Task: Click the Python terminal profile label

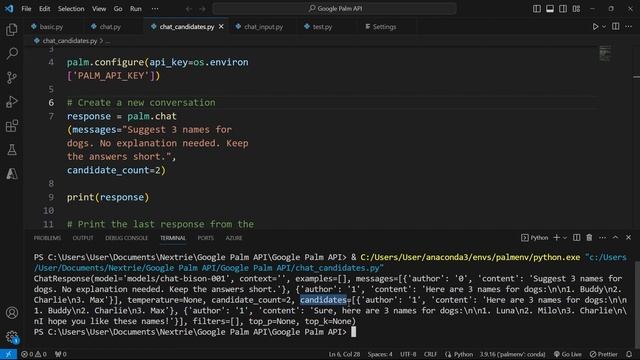Action: tap(535, 238)
